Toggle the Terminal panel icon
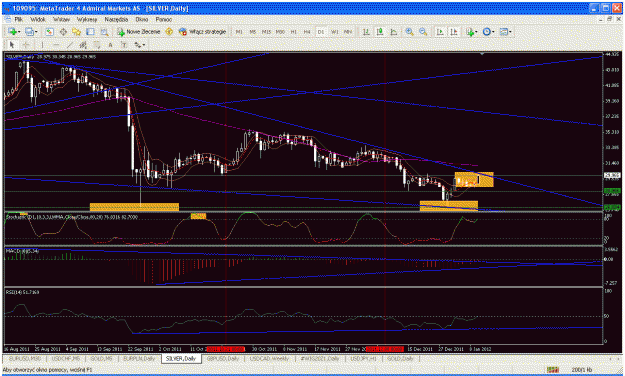 (x=90, y=31)
